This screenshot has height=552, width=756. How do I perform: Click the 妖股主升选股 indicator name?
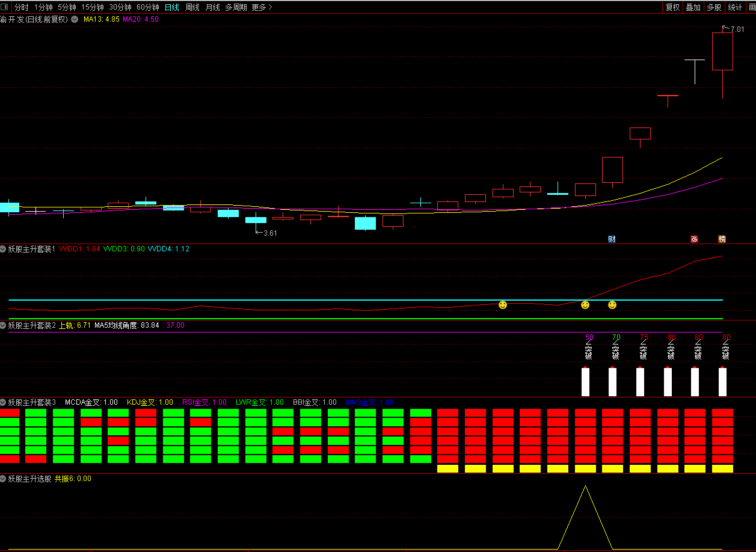point(29,479)
